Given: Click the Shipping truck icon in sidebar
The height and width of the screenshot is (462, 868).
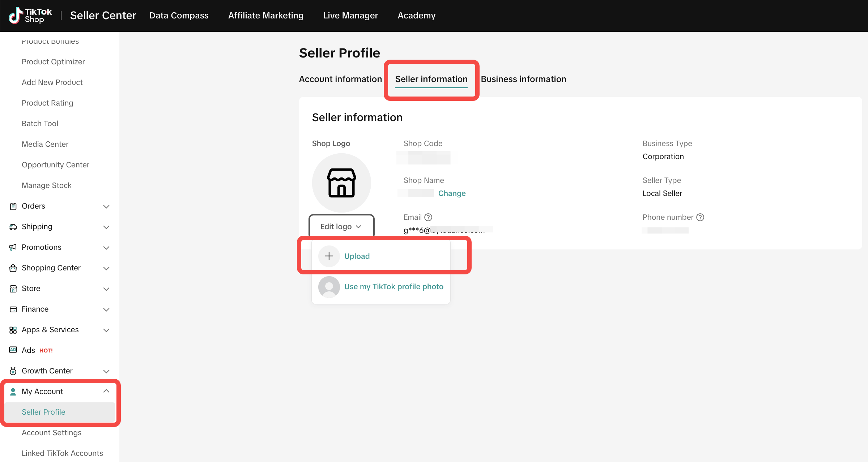Looking at the screenshot, I should coord(13,227).
